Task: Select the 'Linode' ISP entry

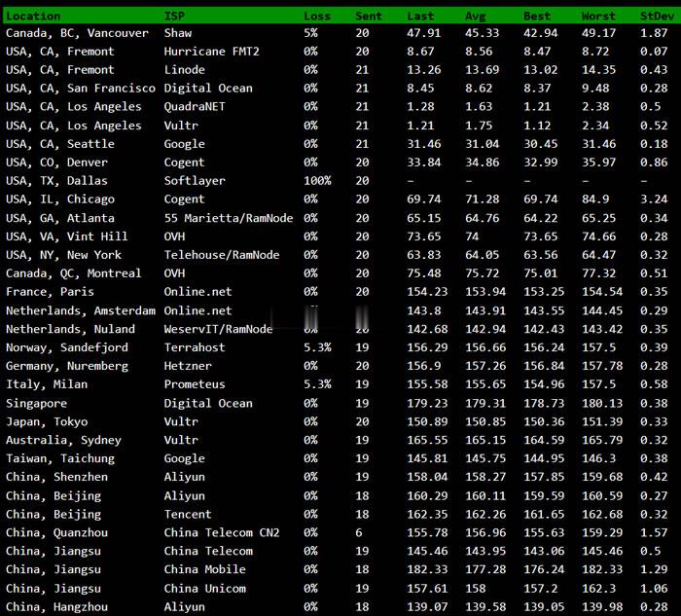Action: [x=184, y=69]
